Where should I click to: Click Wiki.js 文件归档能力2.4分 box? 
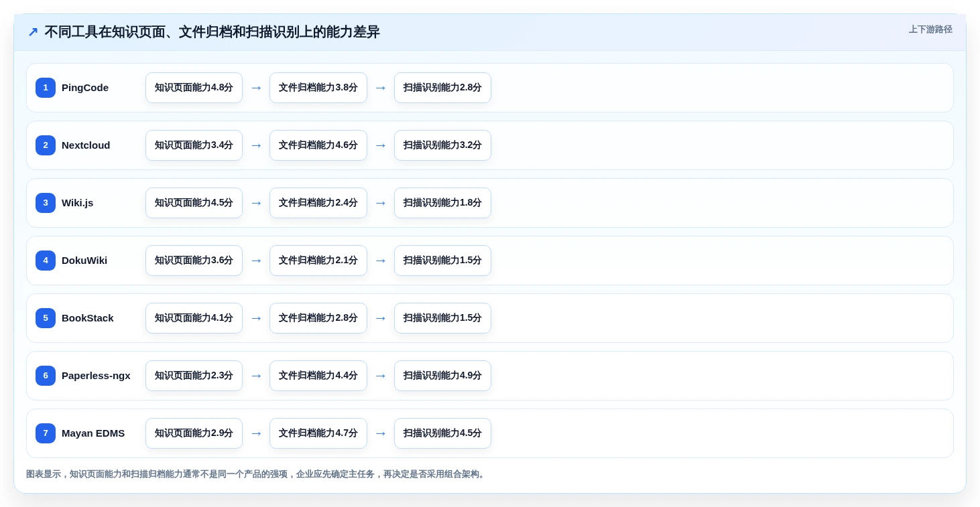(318, 203)
